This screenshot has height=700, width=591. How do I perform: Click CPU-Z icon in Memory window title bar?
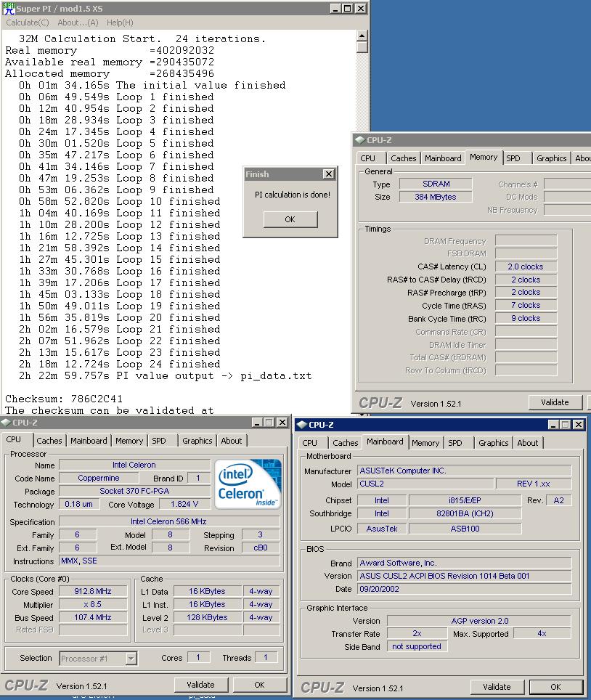click(x=360, y=141)
